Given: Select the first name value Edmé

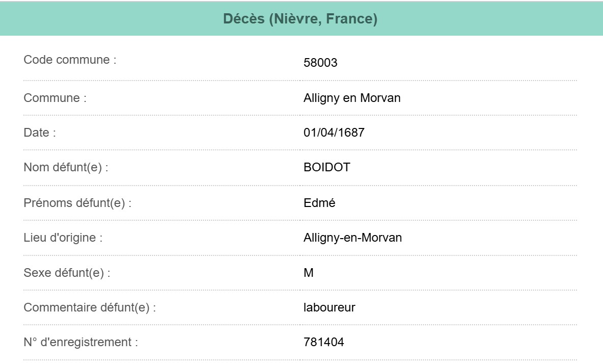Looking at the screenshot, I should pyautogui.click(x=319, y=203).
